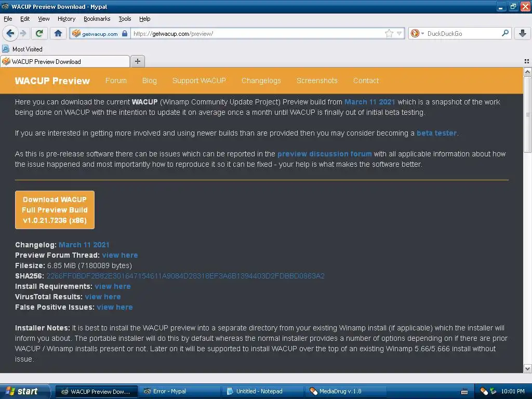Viewport: 532px width, 399px height.
Task: Open the Windows Start menu
Action: (25, 391)
